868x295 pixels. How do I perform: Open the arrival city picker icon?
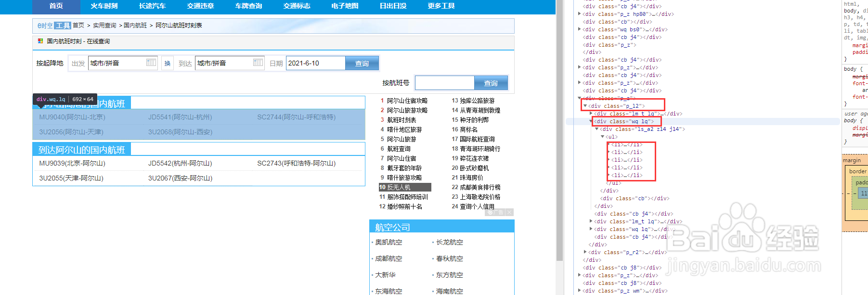tap(258, 63)
